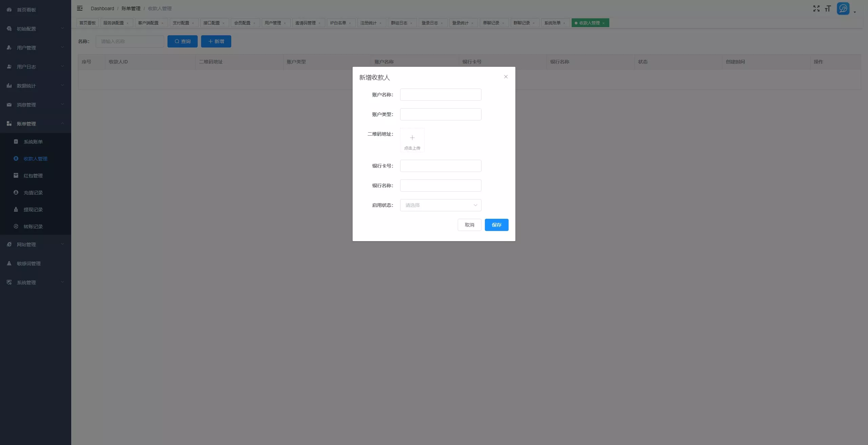Open the font size setting icon

[828, 8]
